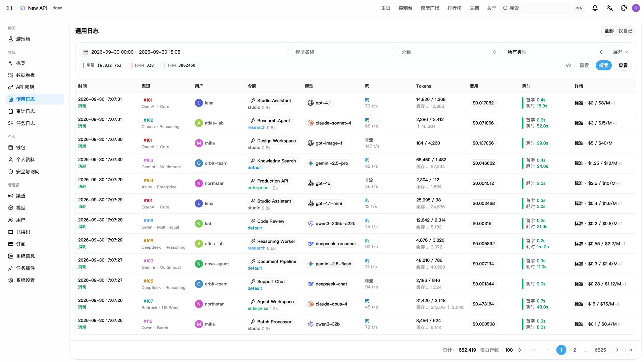Switch log scope to 仅自己
644x362 pixels.
point(625,31)
